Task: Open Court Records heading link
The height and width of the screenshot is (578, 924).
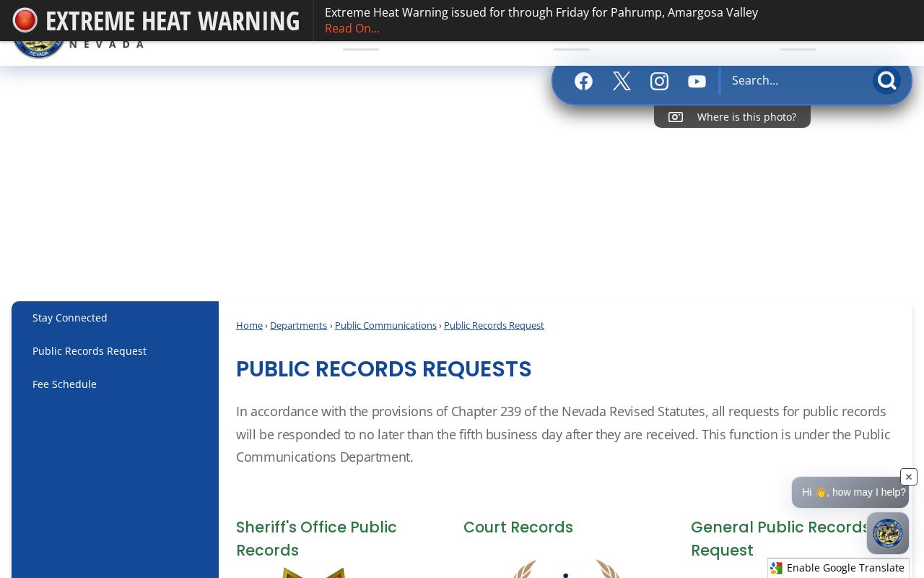Action: [518, 527]
